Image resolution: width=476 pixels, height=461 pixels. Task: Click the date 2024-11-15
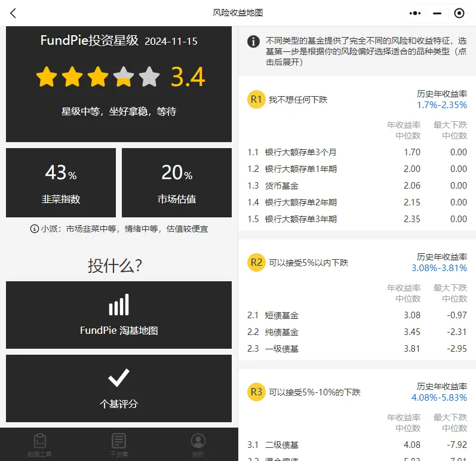pyautogui.click(x=171, y=41)
